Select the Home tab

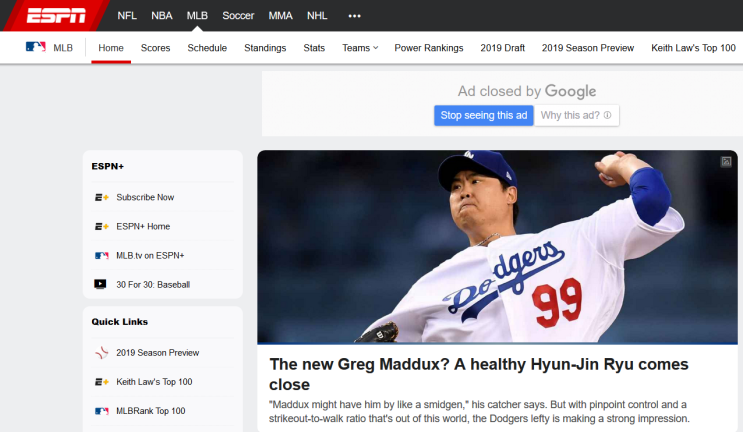click(111, 48)
